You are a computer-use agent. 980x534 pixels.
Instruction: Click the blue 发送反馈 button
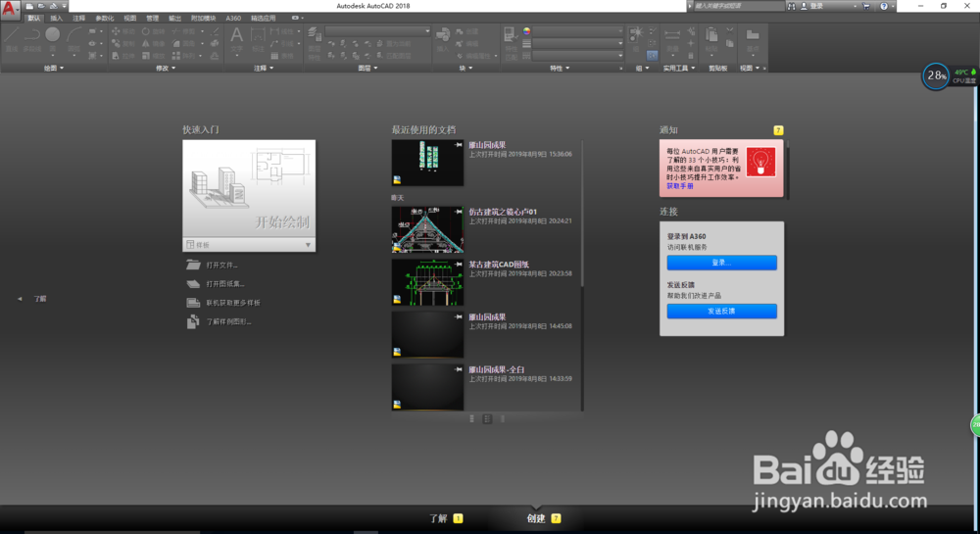coord(722,311)
